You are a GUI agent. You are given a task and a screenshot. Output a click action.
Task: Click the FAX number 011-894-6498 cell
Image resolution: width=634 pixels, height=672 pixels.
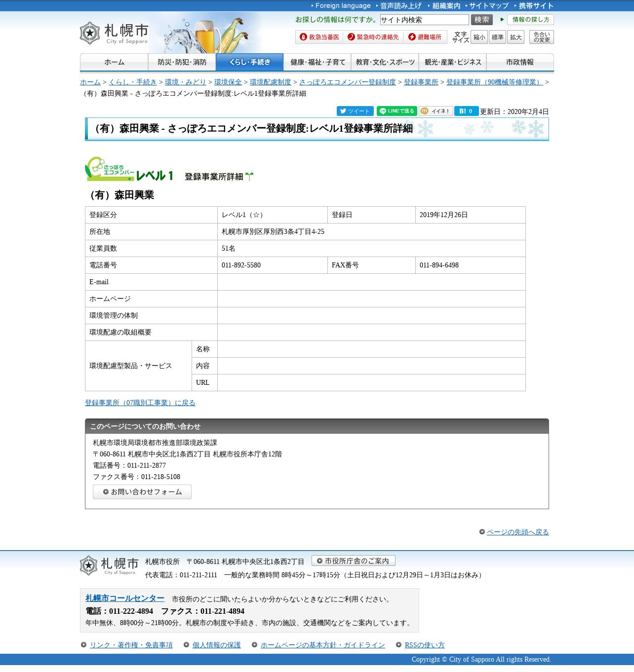(471, 265)
